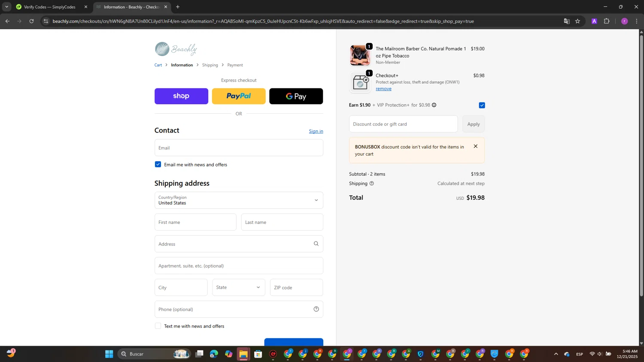Close the Verify Codes SimplyCodes tab
The width and height of the screenshot is (644, 362).
(x=86, y=7)
